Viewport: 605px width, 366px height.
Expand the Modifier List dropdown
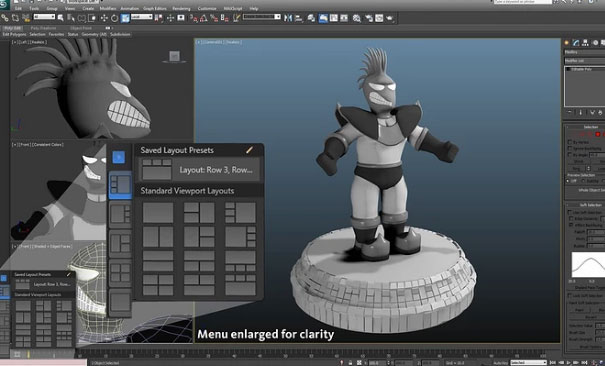tap(585, 61)
